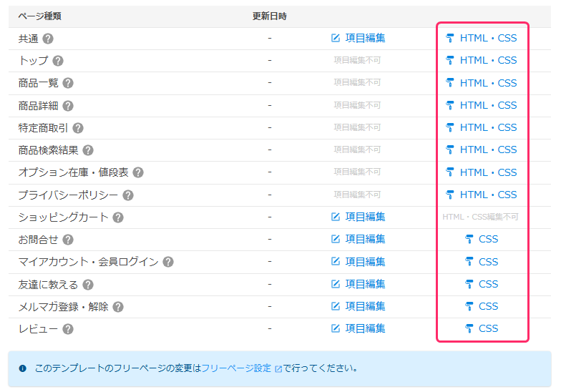Open HTML・CSS editor for 共通
The height and width of the screenshot is (392, 561).
[x=481, y=38]
